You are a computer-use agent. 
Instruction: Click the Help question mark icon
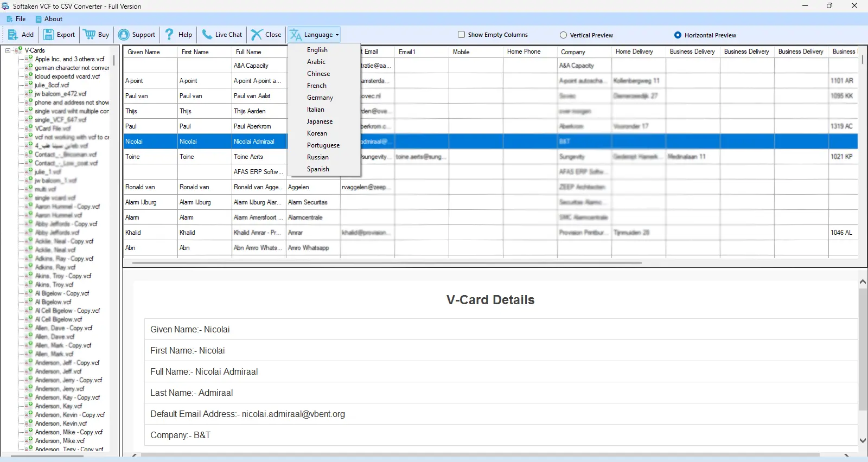pyautogui.click(x=169, y=34)
